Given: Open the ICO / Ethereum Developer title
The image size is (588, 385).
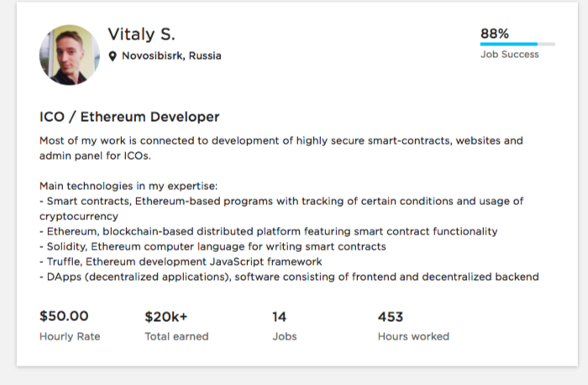Looking at the screenshot, I should pyautogui.click(x=129, y=117).
